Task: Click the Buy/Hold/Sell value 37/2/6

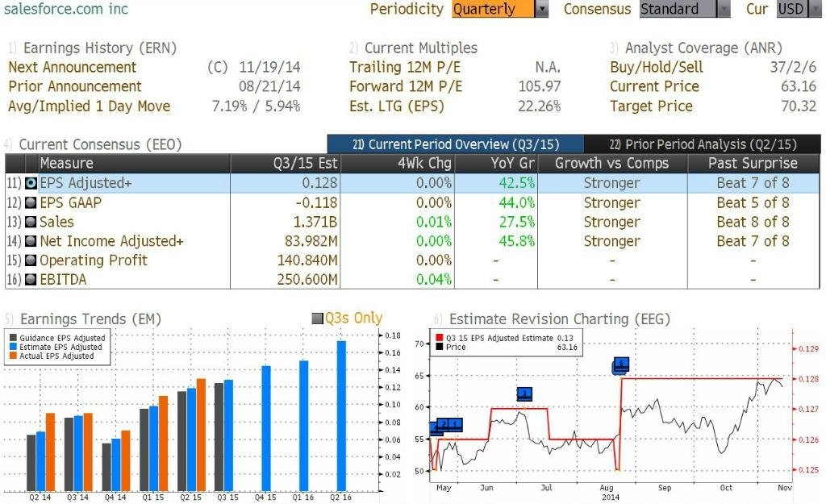Action: (x=793, y=68)
